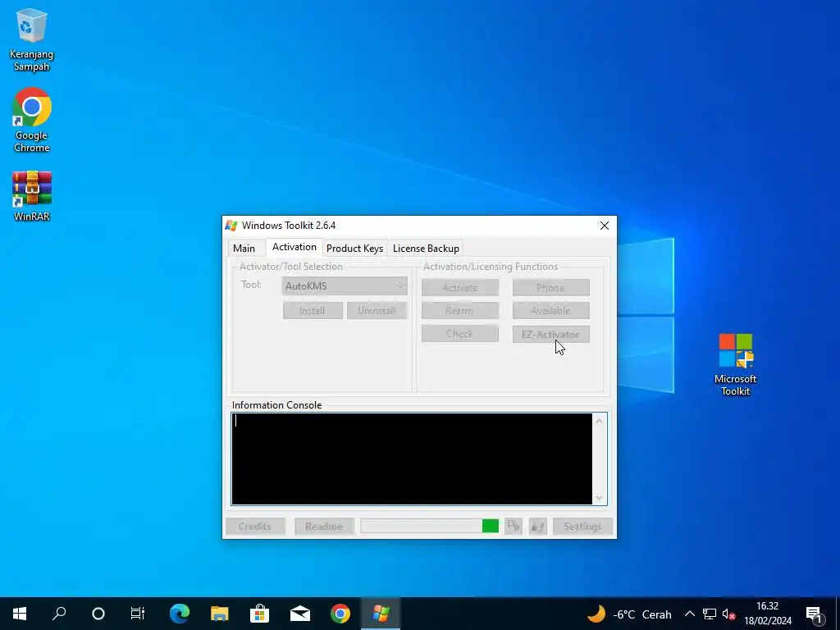Open the Product Keys tab
840x630 pixels.
pyautogui.click(x=354, y=249)
